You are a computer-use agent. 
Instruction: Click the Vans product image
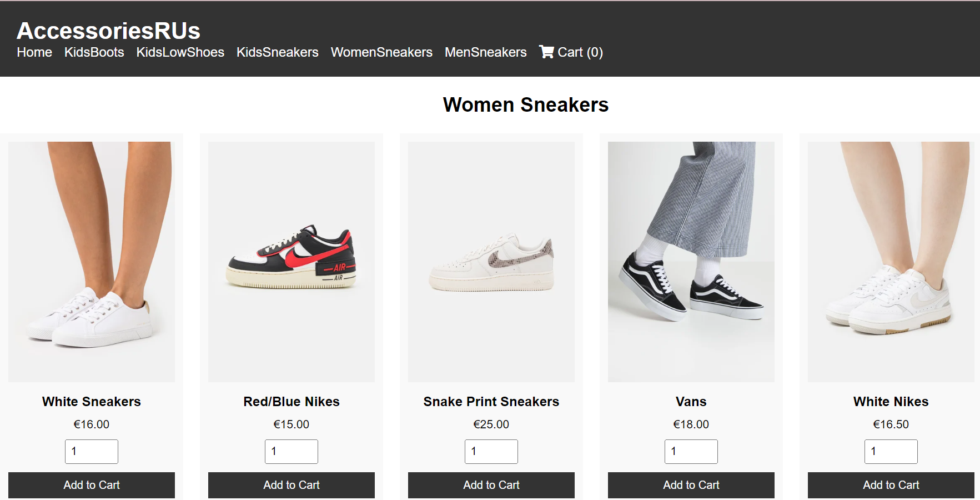tap(691, 261)
